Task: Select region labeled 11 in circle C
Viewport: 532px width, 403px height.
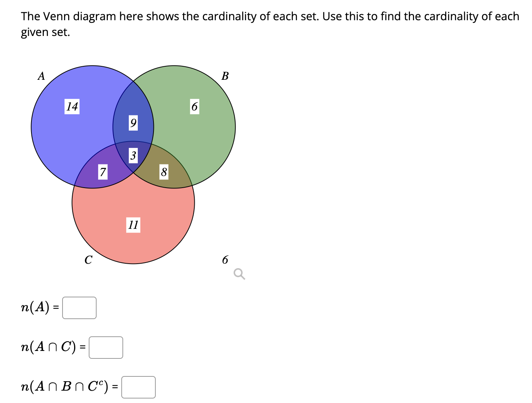Action: 133,225
